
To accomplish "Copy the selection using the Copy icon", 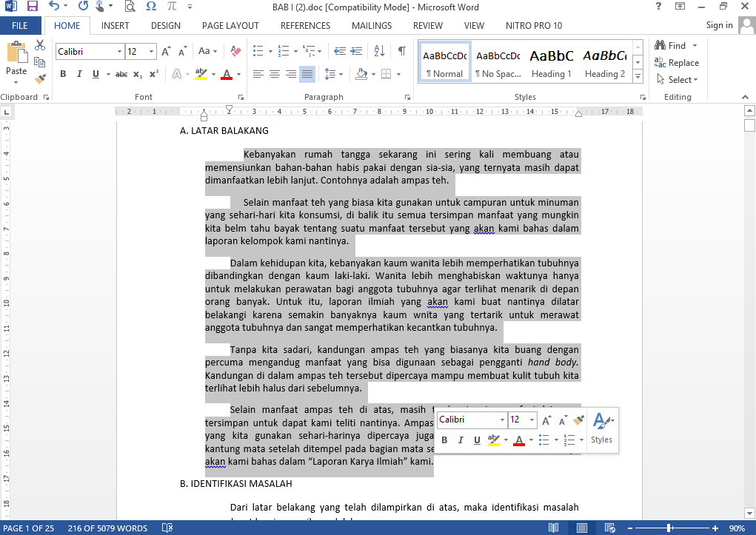I will 40,61.
